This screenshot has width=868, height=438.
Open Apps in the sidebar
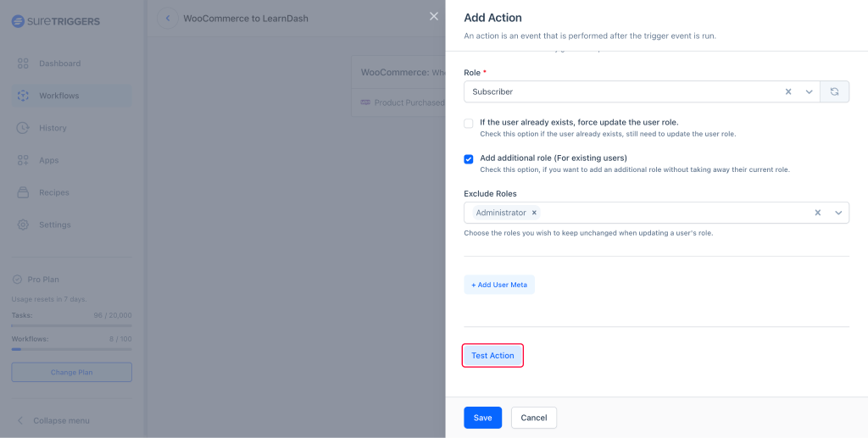pyautogui.click(x=71, y=160)
